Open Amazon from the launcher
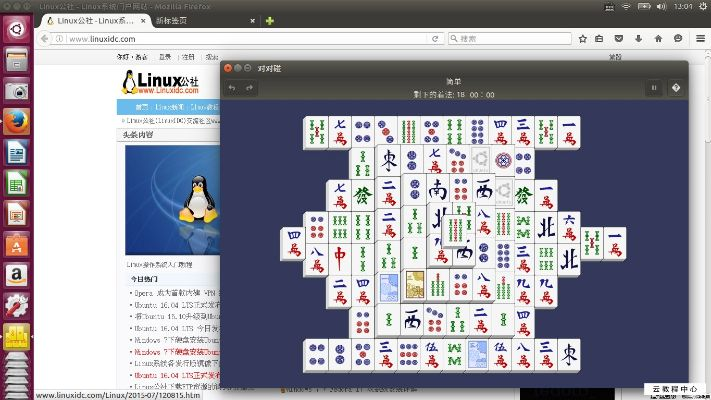Image resolution: width=711 pixels, height=400 pixels. point(17,275)
